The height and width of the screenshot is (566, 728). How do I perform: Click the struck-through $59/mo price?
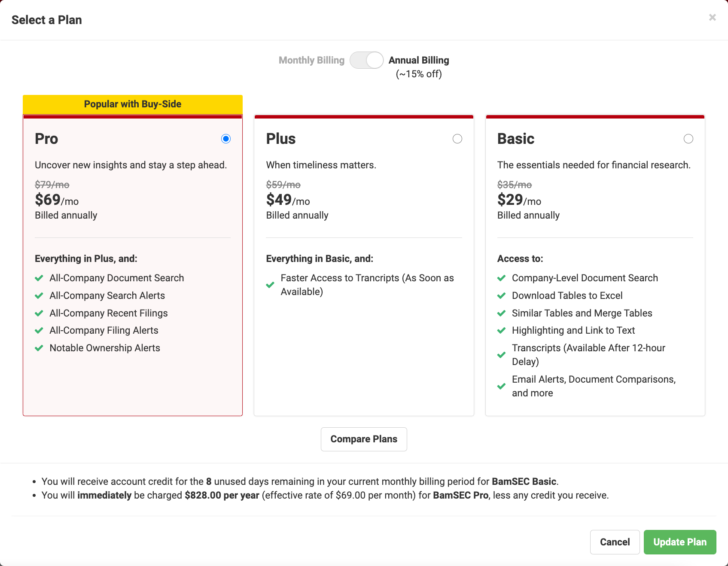(x=283, y=185)
